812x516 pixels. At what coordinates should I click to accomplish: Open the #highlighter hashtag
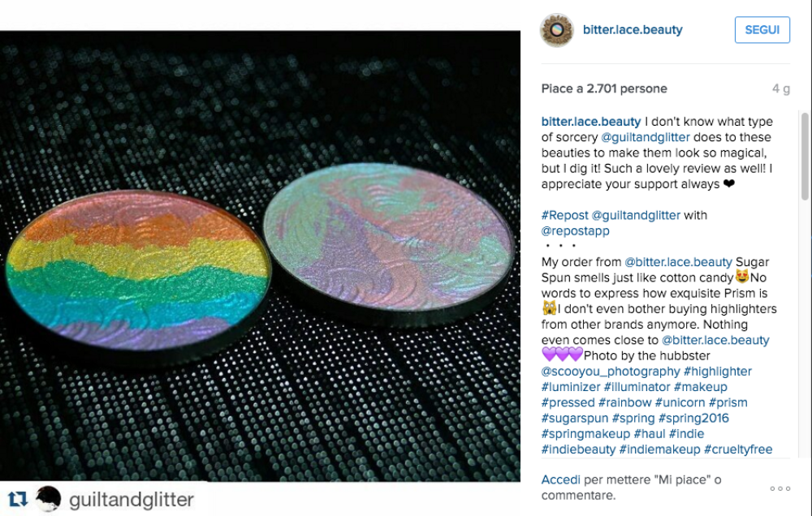pyautogui.click(x=718, y=372)
